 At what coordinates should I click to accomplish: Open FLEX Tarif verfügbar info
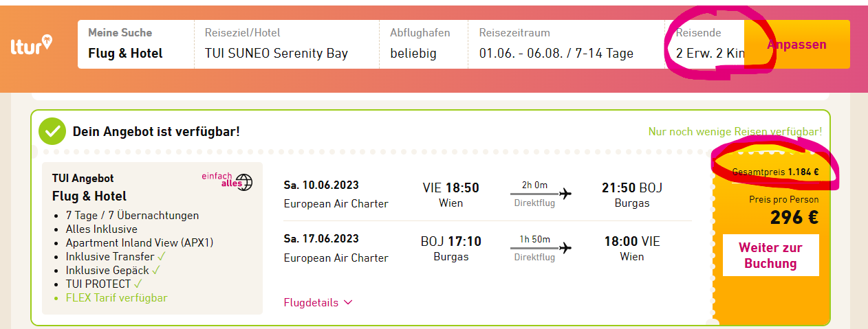116,297
